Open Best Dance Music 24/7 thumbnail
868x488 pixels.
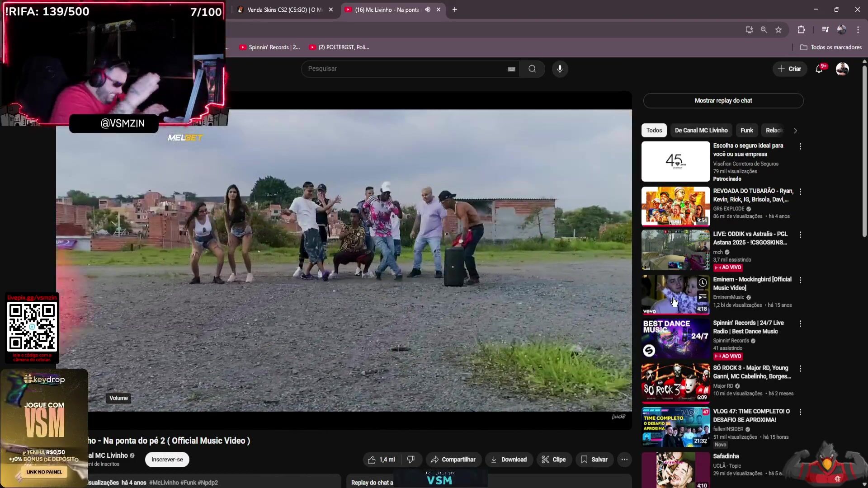point(675,338)
